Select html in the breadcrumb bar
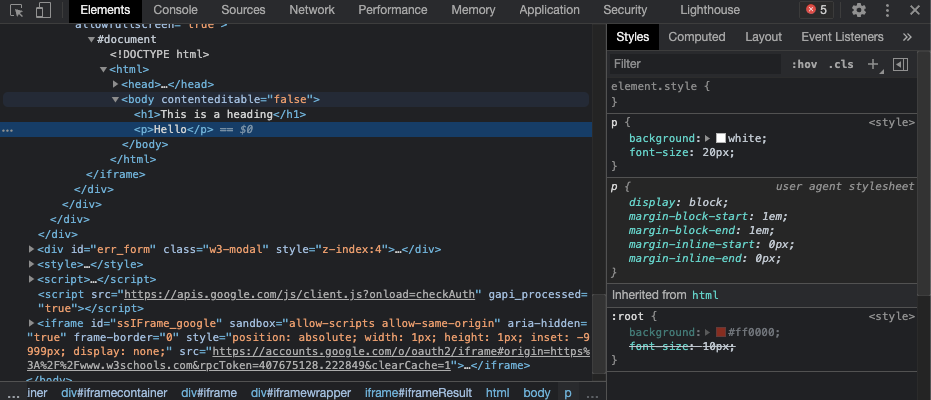931x400 pixels. point(498,393)
